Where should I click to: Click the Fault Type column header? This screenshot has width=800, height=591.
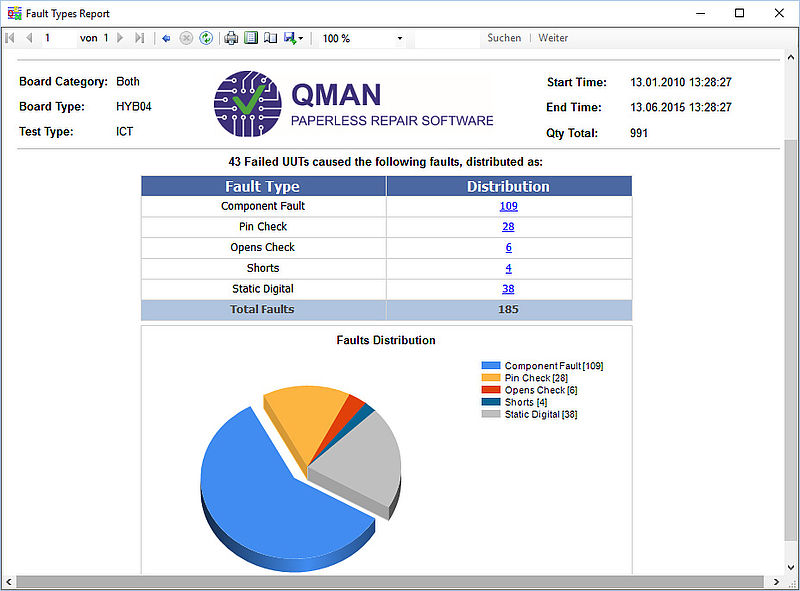point(263,186)
